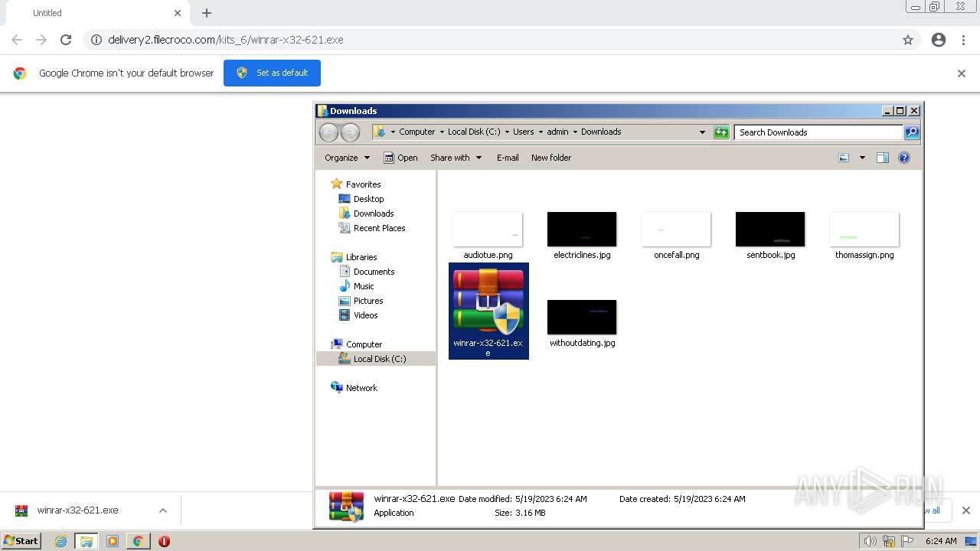
Task: Select Local Disk (C:) in sidebar
Action: point(379,359)
